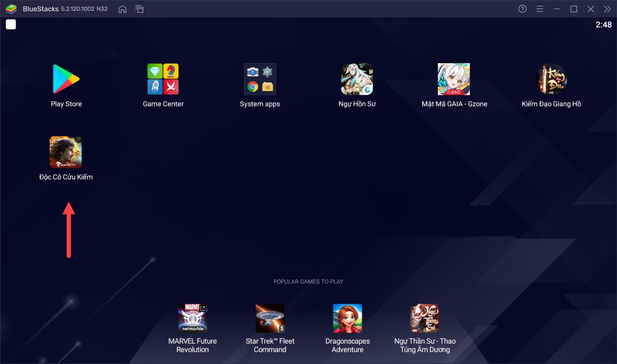Launch Game Center

tap(163, 79)
